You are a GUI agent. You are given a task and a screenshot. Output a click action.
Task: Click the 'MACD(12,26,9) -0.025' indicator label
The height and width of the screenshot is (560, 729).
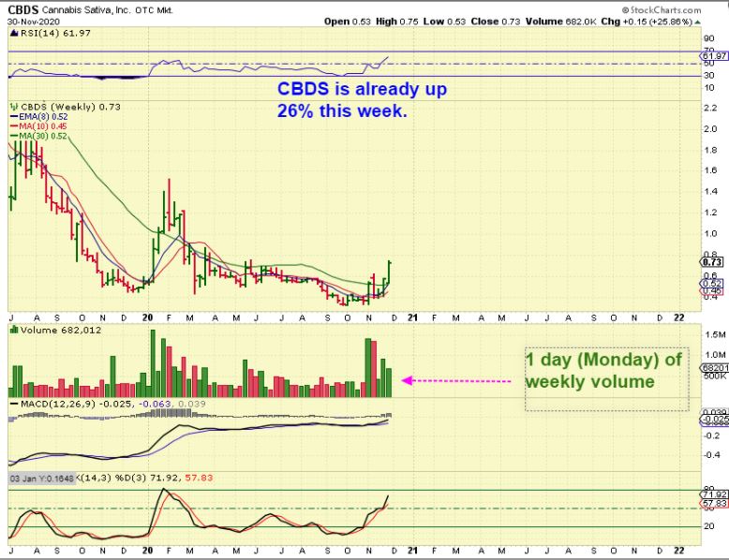tap(76, 404)
